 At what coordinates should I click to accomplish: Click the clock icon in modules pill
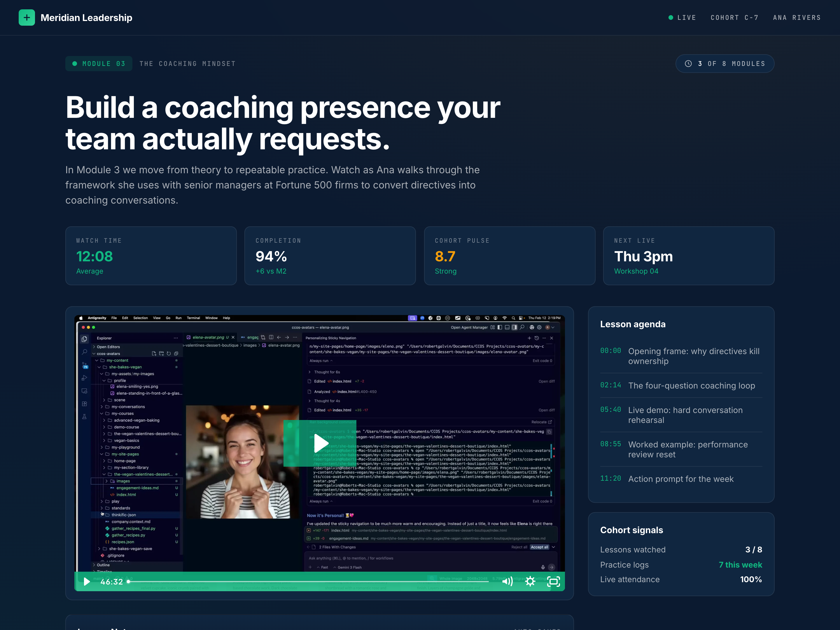click(x=688, y=63)
